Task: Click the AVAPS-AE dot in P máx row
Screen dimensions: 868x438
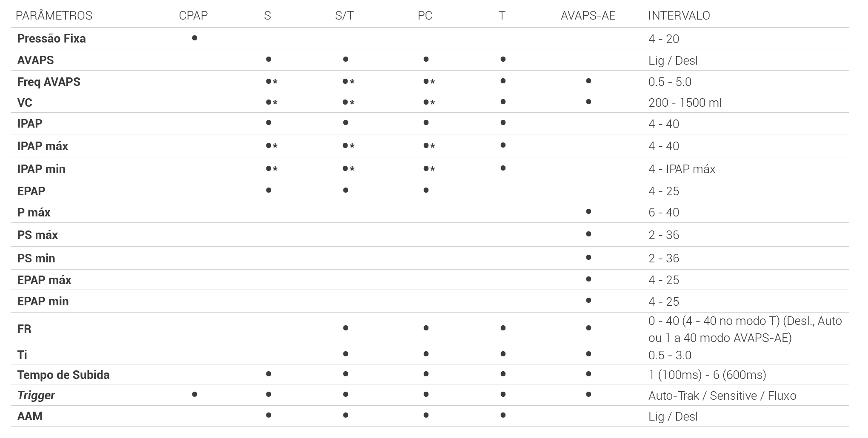Action: (x=588, y=211)
